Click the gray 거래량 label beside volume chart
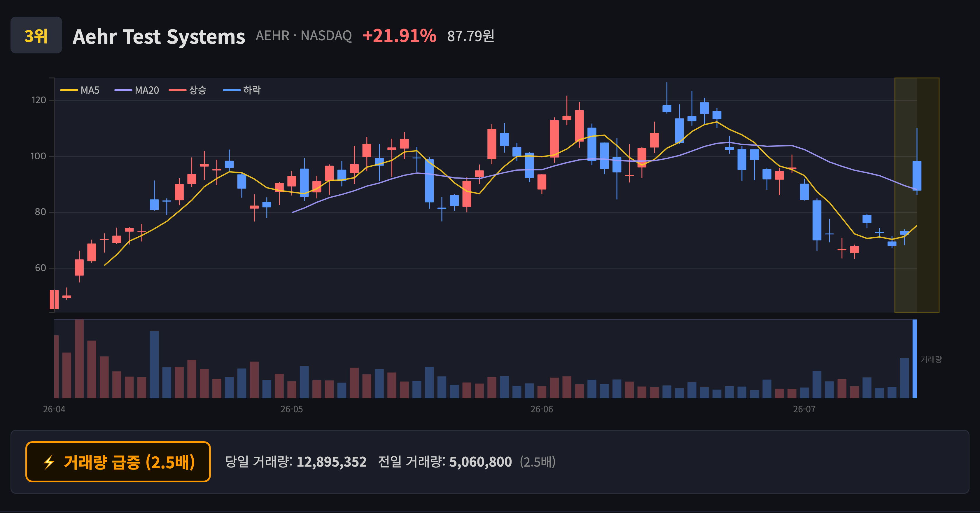The image size is (980, 513). coord(931,359)
